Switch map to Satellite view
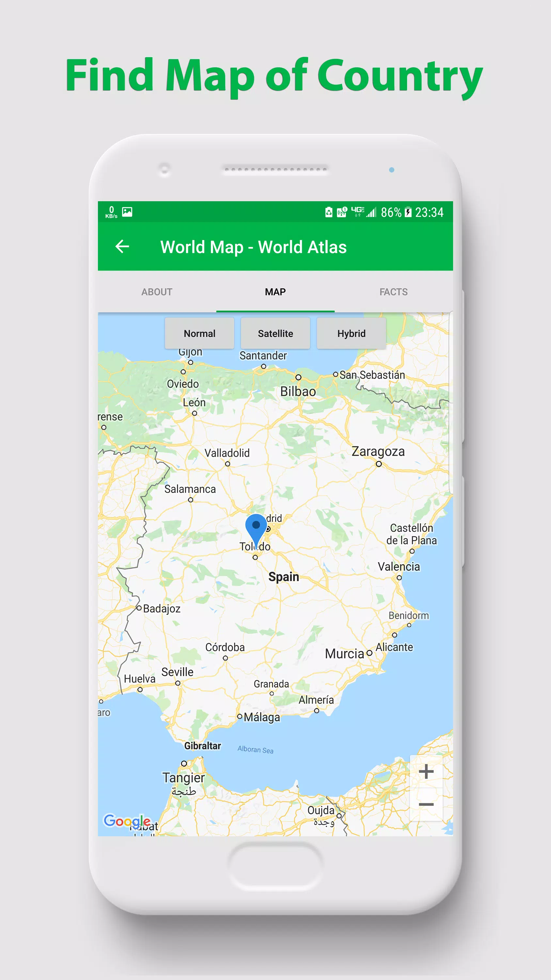 pyautogui.click(x=275, y=333)
